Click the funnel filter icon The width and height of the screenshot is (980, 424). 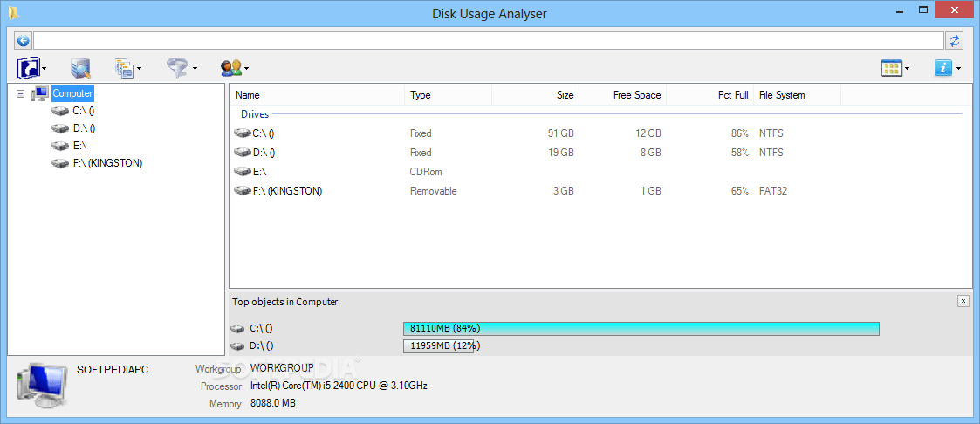point(179,67)
